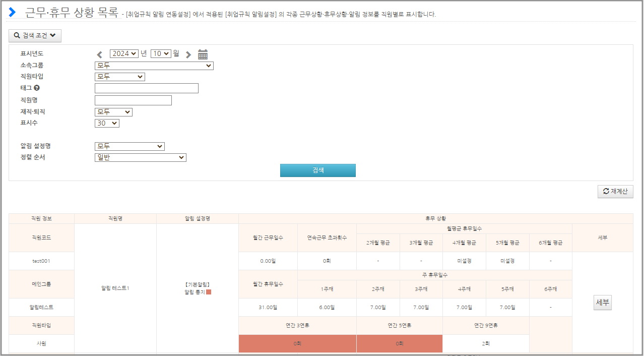644x356 pixels.
Task: Expand the 검색 조건 search panel toggle
Action: tap(35, 35)
